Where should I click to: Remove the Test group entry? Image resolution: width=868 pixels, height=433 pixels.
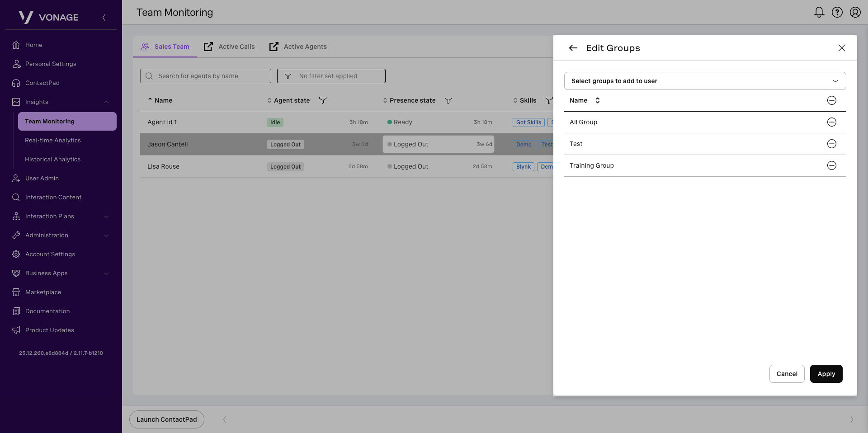pos(831,144)
